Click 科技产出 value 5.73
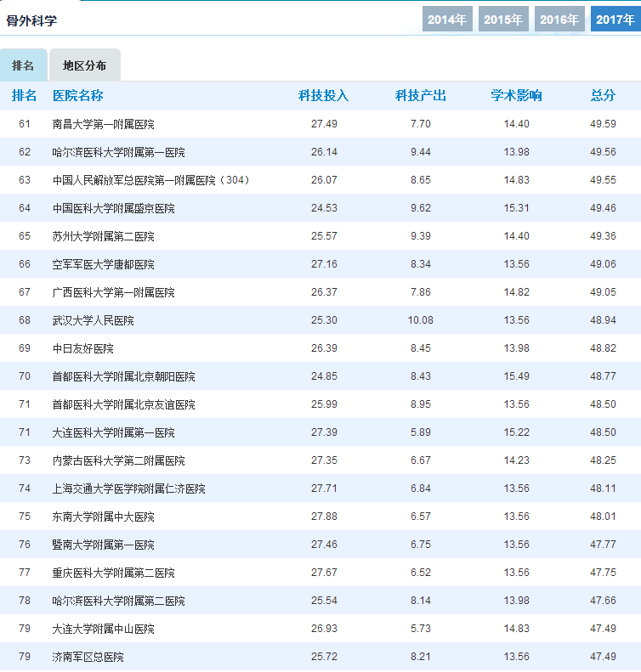This screenshot has width=641, height=672. (x=420, y=629)
